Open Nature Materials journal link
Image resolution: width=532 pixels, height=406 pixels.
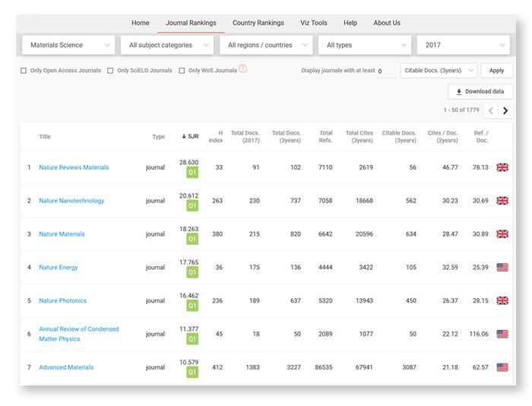pyautogui.click(x=62, y=234)
